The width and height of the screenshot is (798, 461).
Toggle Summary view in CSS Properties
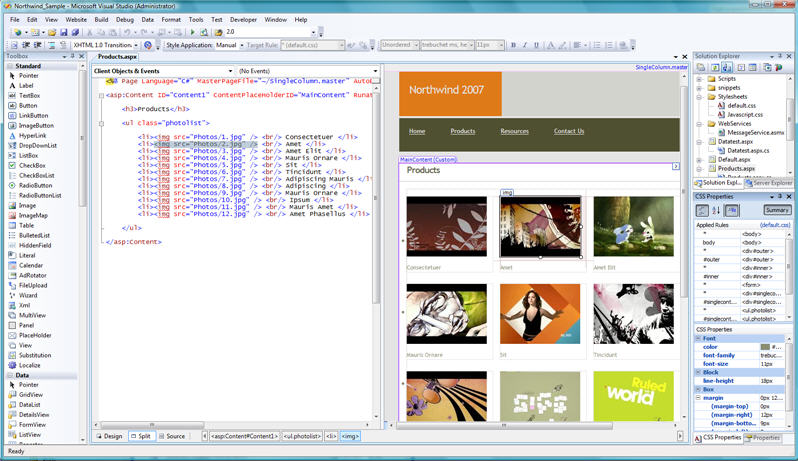(777, 210)
